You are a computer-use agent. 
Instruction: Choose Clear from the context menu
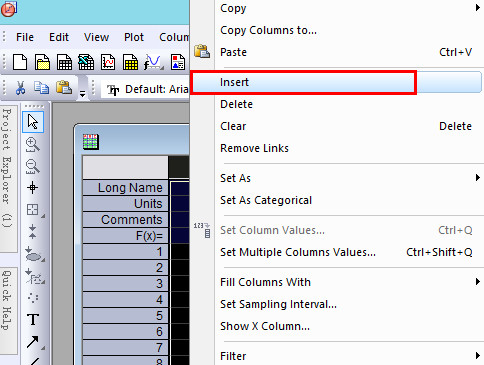(x=336, y=126)
